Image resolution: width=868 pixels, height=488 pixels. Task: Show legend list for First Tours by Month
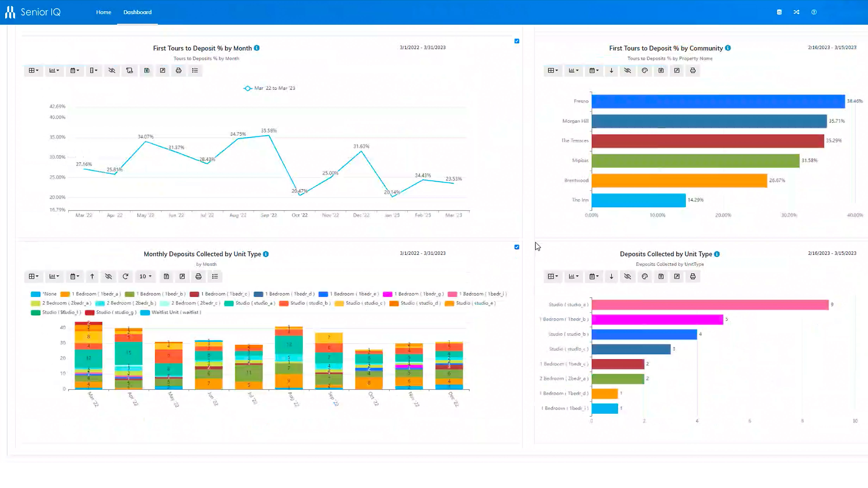coord(195,70)
